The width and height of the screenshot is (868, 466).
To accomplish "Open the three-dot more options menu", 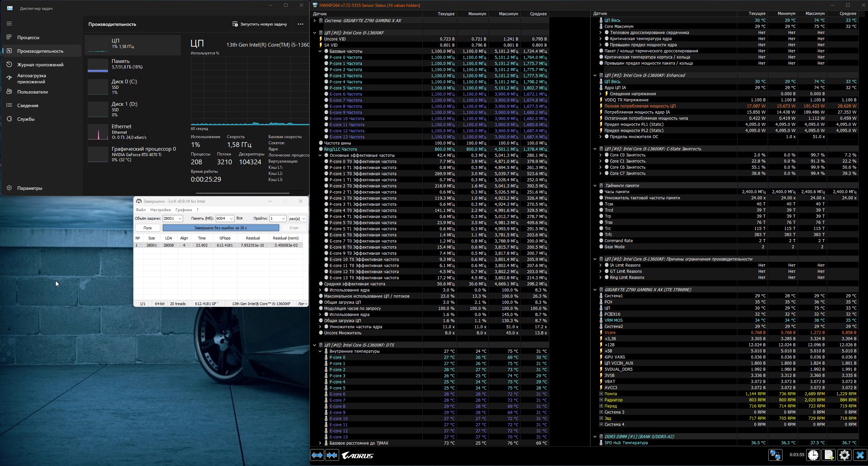I will [300, 24].
